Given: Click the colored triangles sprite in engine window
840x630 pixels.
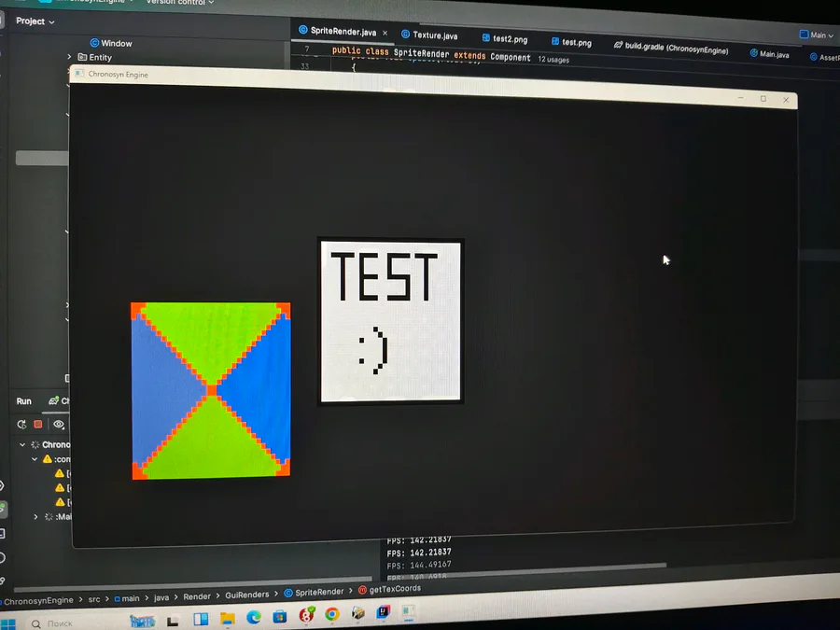Looking at the screenshot, I should 211,390.
